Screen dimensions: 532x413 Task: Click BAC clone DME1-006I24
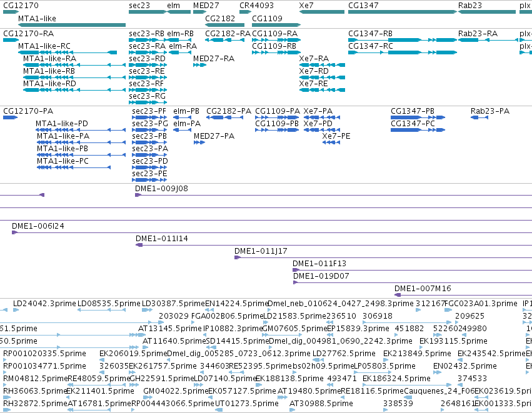[x=272, y=232]
